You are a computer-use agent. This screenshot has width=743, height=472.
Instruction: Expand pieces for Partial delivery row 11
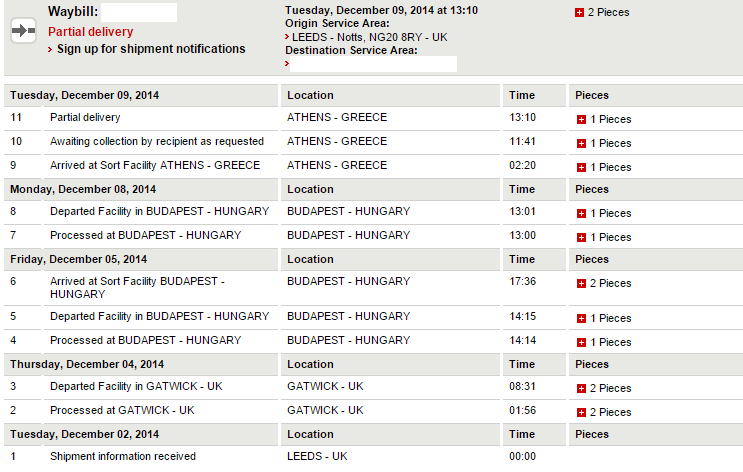(x=581, y=119)
